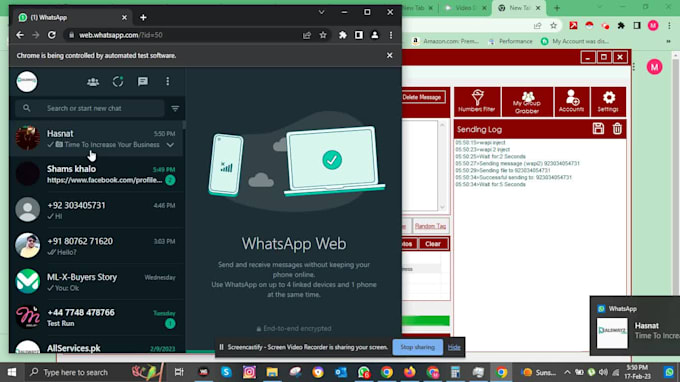Open Numbers Filter tool
The width and height of the screenshot is (680, 382).
[477, 101]
